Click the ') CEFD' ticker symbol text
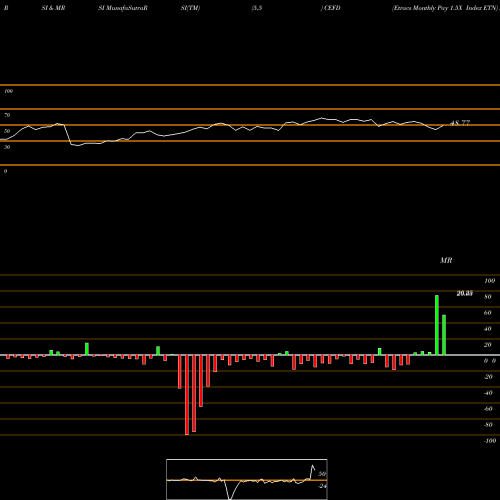 tap(331, 8)
